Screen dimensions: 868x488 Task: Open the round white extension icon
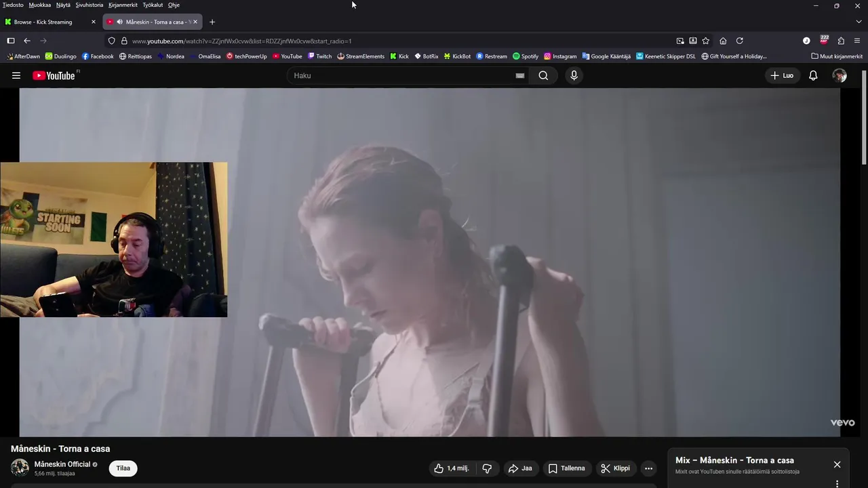[x=806, y=41]
